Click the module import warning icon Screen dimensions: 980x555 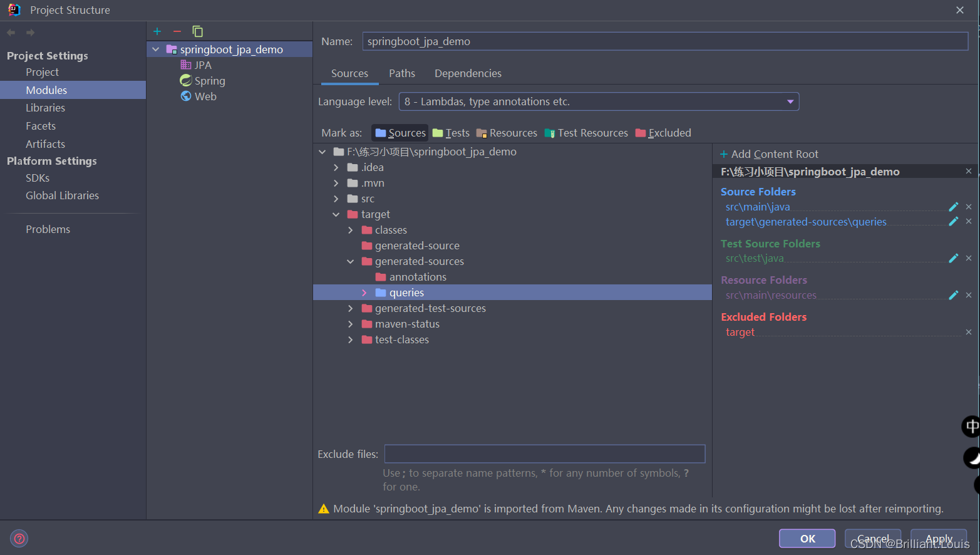[x=324, y=509]
